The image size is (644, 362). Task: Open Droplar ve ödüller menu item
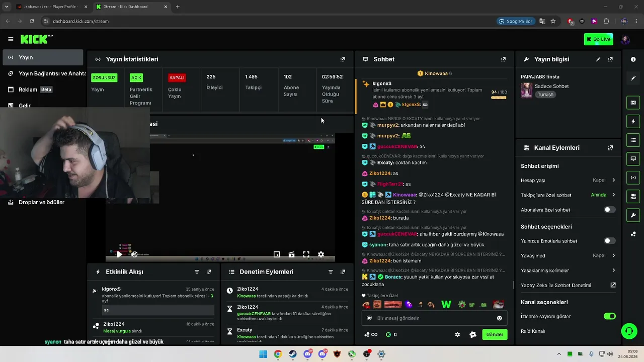tap(43, 202)
